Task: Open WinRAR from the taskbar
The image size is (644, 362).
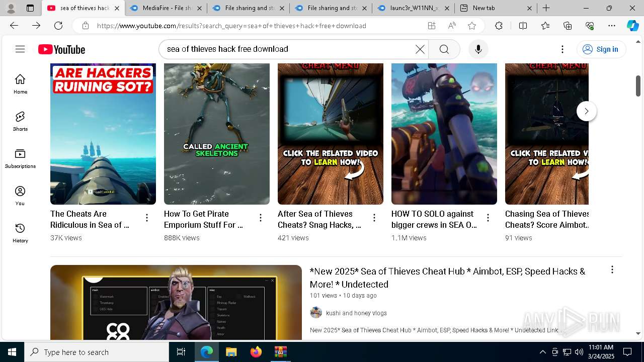Action: (280, 352)
